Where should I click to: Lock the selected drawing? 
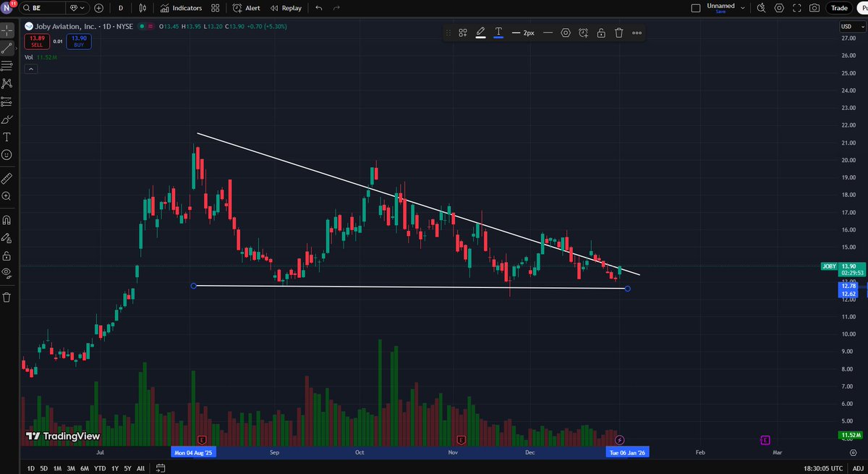pyautogui.click(x=601, y=33)
